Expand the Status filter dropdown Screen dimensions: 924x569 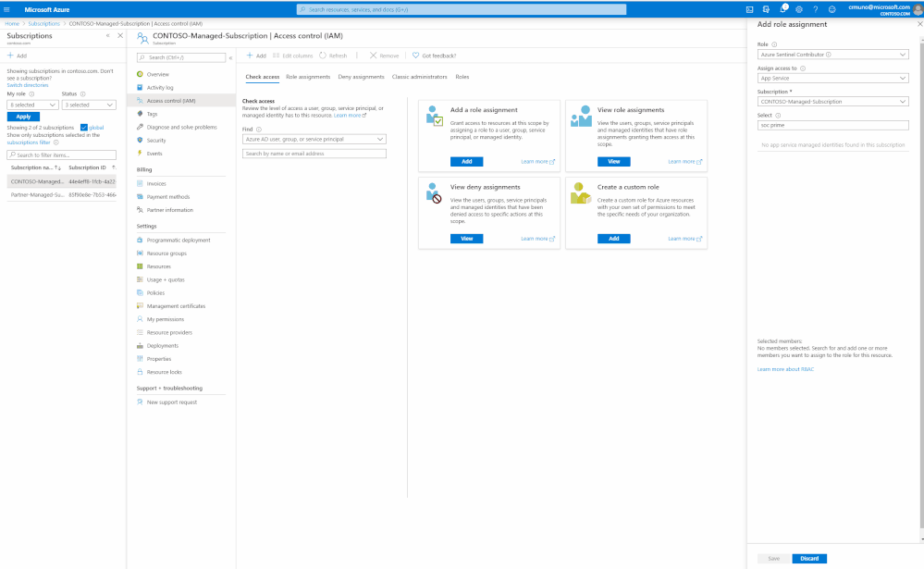[89, 105]
